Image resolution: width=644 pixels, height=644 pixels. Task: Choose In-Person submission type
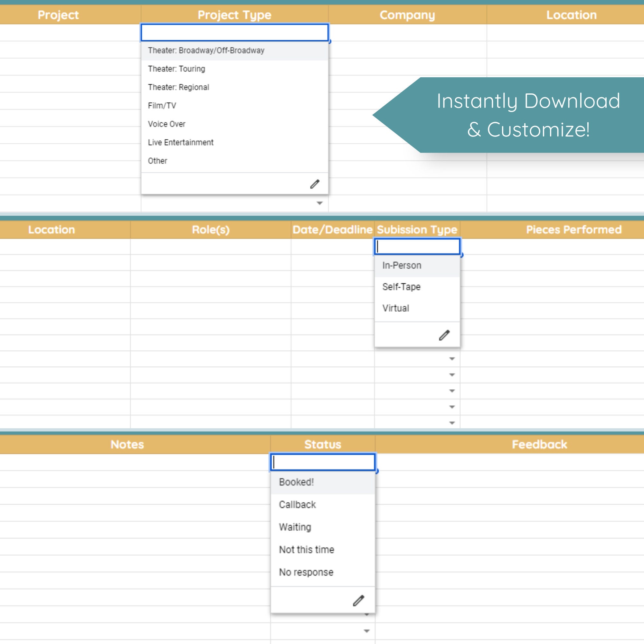pos(401,265)
